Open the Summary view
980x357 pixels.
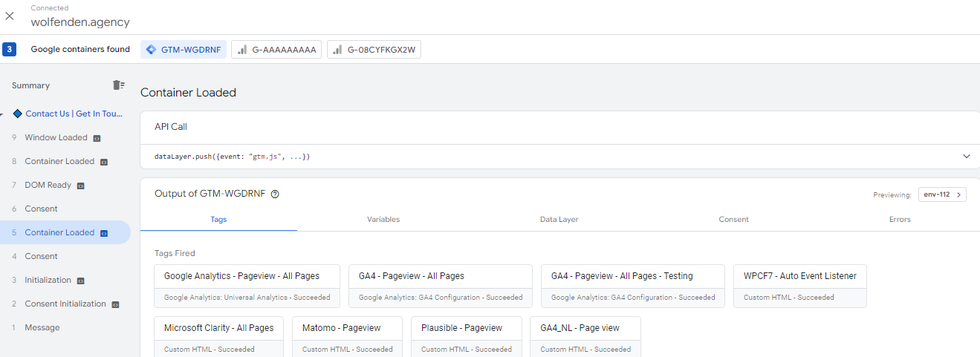(30, 85)
